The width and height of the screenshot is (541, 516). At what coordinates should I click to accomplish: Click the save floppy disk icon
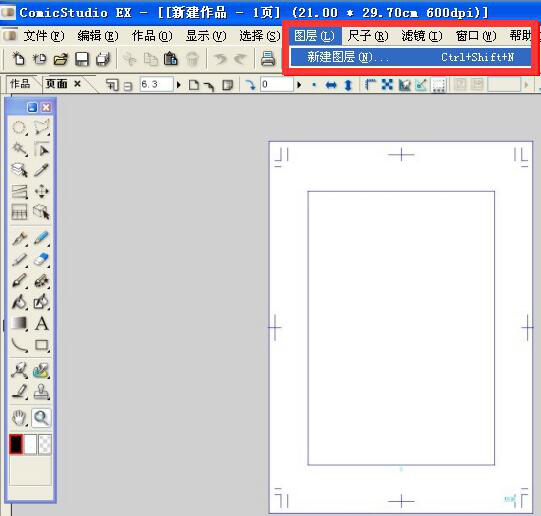[82, 59]
